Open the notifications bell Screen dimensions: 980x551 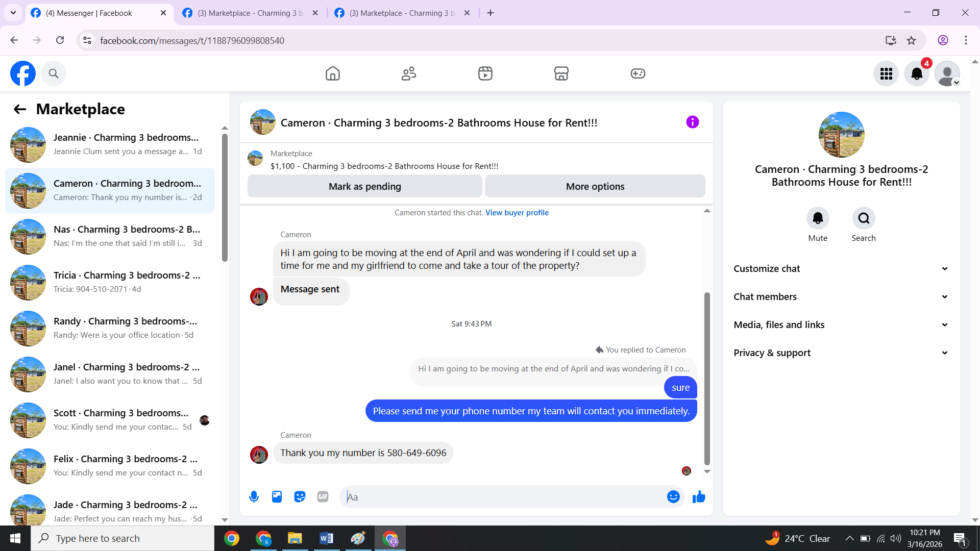[917, 73]
